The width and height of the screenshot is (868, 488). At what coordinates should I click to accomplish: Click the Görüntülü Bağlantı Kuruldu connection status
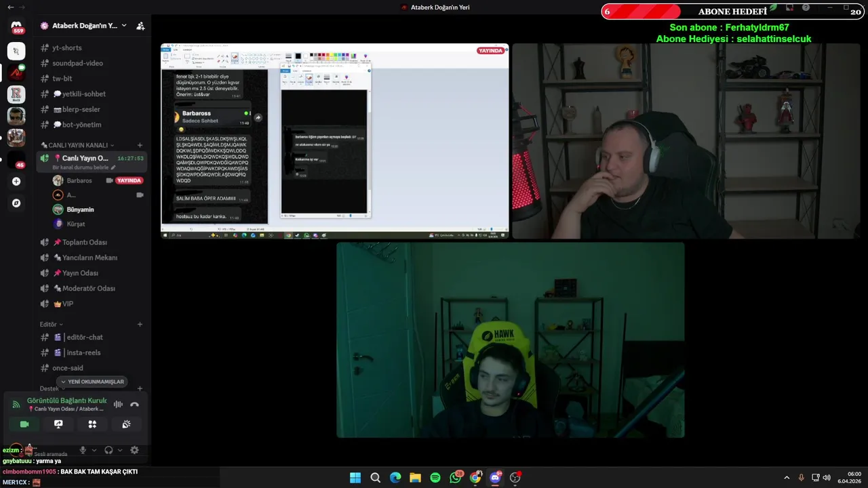coord(66,401)
